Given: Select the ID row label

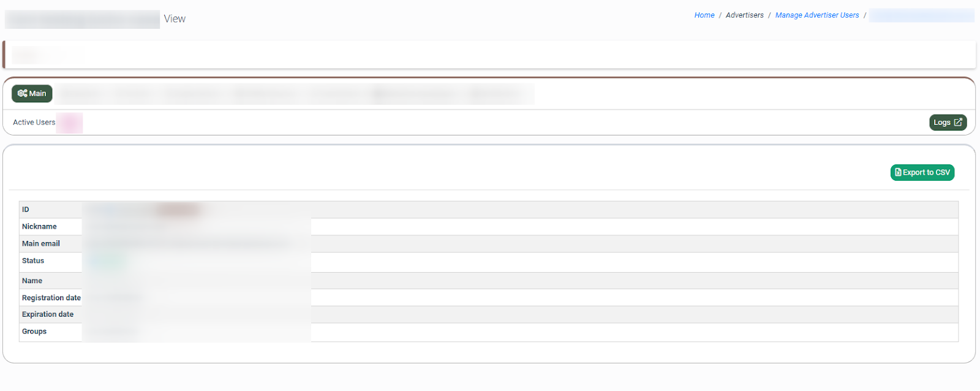Looking at the screenshot, I should (x=26, y=210).
